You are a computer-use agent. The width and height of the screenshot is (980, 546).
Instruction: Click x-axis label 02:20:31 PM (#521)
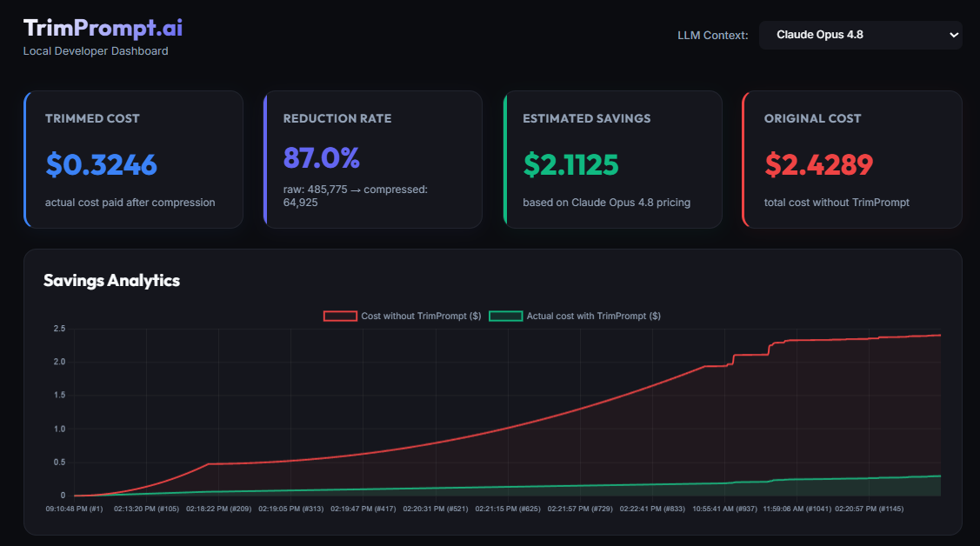tap(436, 509)
